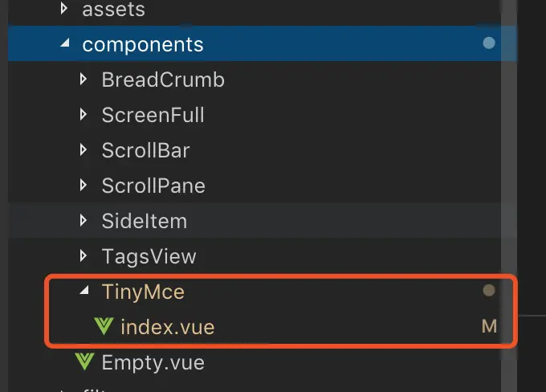Expand the ScrollBar folder arrow
This screenshot has width=546, height=392.
point(84,150)
